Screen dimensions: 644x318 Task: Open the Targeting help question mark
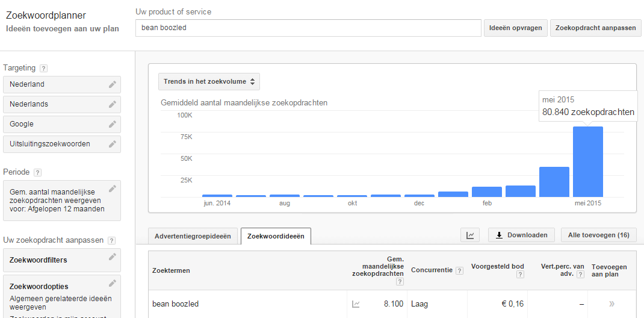[x=44, y=69]
